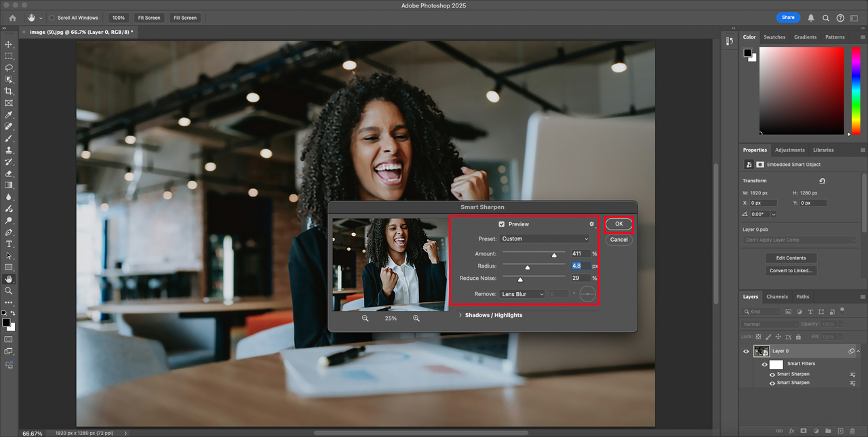Viewport: 868px width, 437px height.
Task: Select the Move tool
Action: pos(9,44)
